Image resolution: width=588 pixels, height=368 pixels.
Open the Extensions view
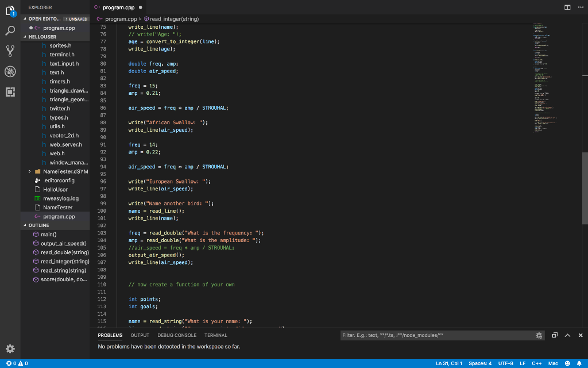pos(10,92)
